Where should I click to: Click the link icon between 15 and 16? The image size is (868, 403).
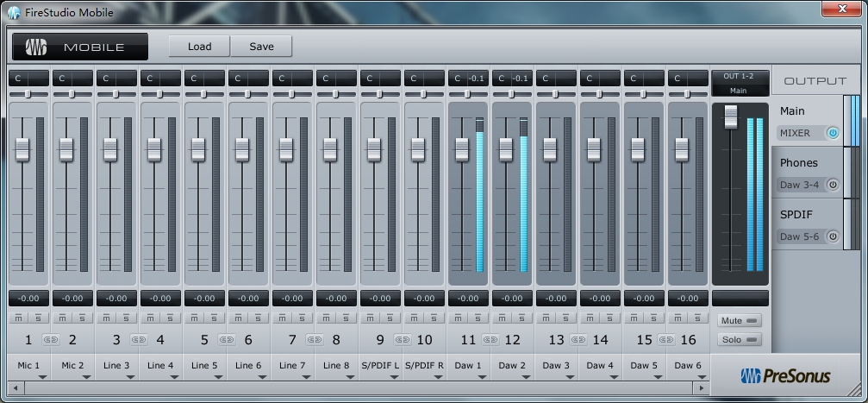click(666, 339)
